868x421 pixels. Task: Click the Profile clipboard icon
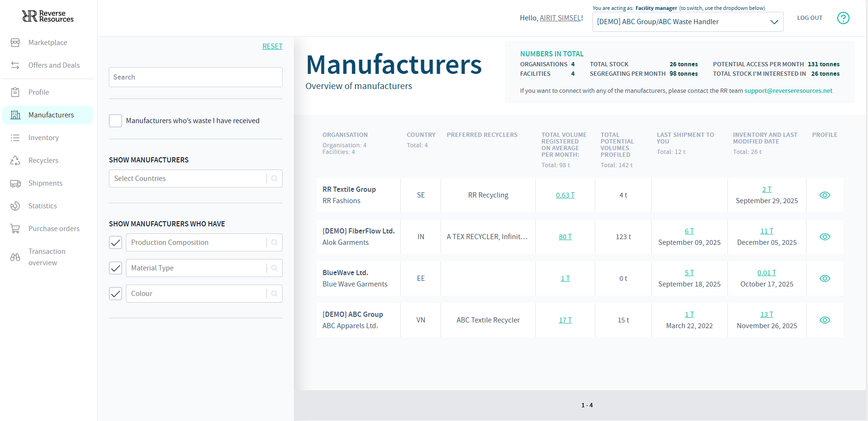[15, 92]
